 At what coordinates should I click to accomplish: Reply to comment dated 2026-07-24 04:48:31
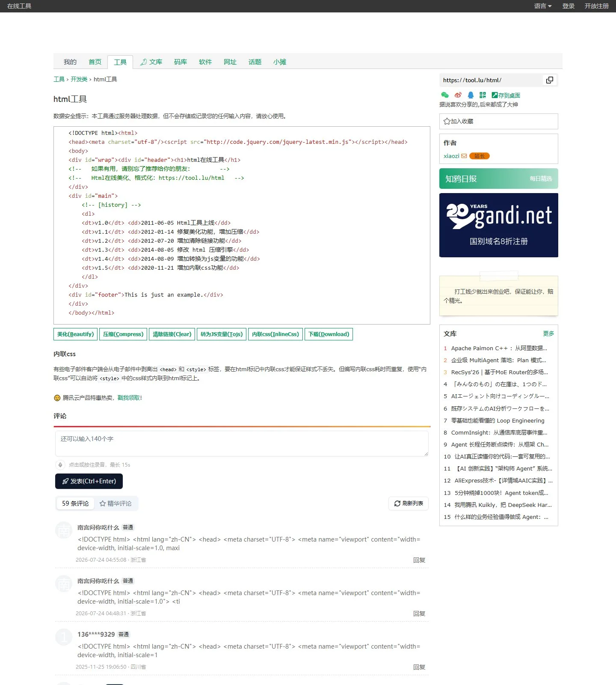click(x=419, y=614)
